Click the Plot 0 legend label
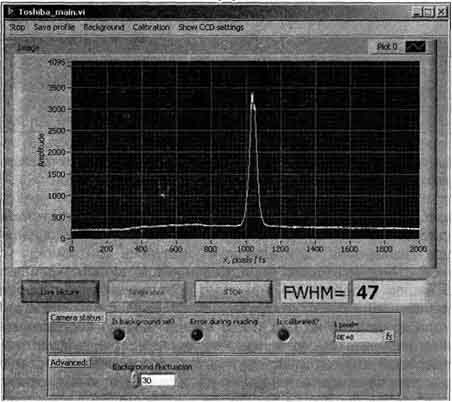The width and height of the screenshot is (452, 402). (x=387, y=47)
